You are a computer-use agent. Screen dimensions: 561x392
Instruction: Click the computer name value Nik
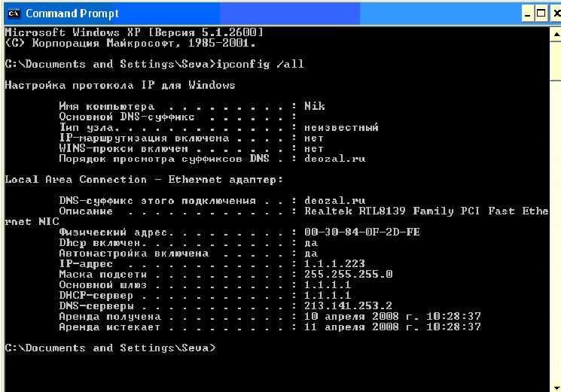click(315, 106)
